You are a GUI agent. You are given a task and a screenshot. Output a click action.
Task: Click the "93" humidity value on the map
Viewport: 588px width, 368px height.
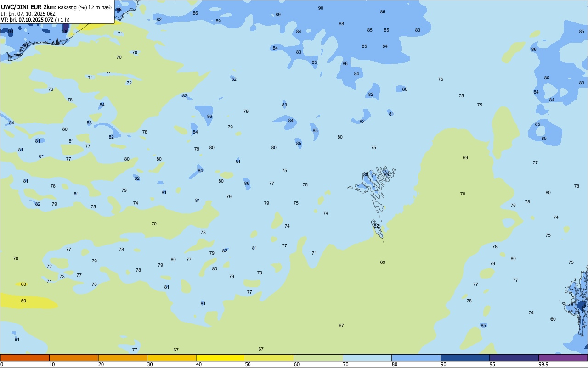click(11, 32)
